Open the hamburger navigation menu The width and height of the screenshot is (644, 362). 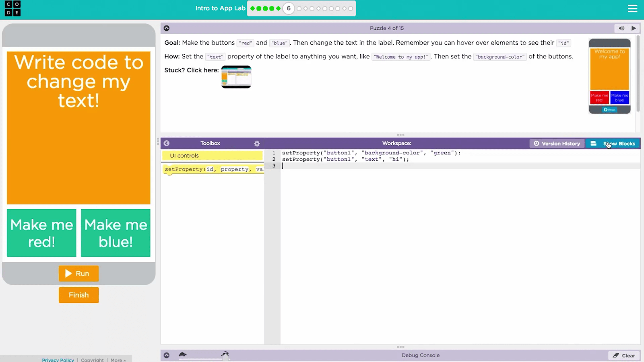pos(632,8)
